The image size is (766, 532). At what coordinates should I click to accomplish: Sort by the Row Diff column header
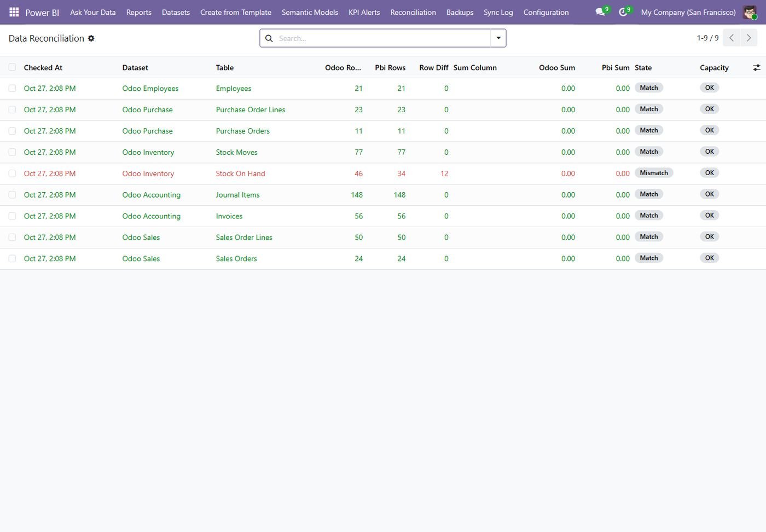pos(434,68)
